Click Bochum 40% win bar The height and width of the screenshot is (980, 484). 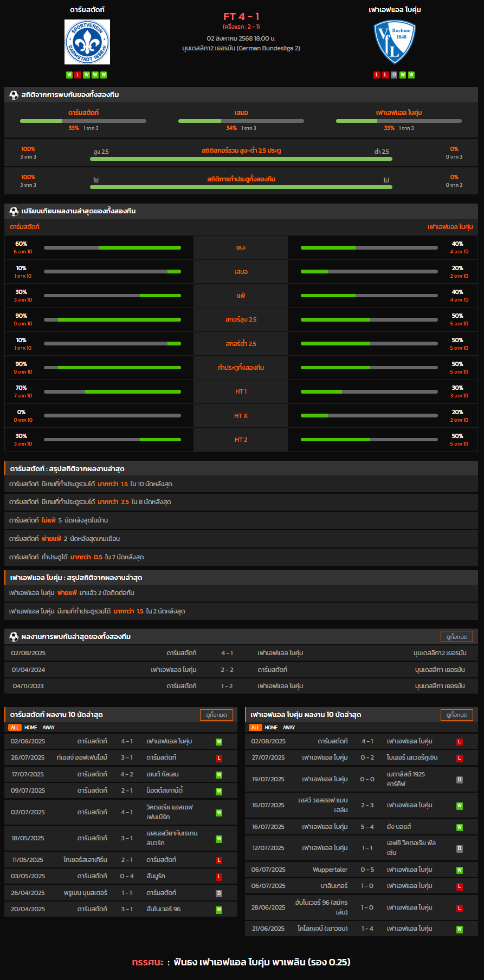pyautogui.click(x=369, y=248)
